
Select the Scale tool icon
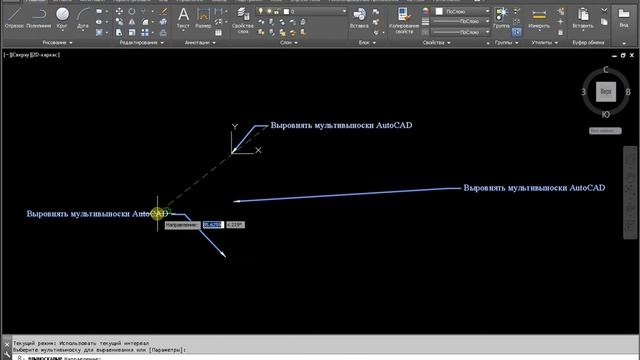[x=132, y=32]
